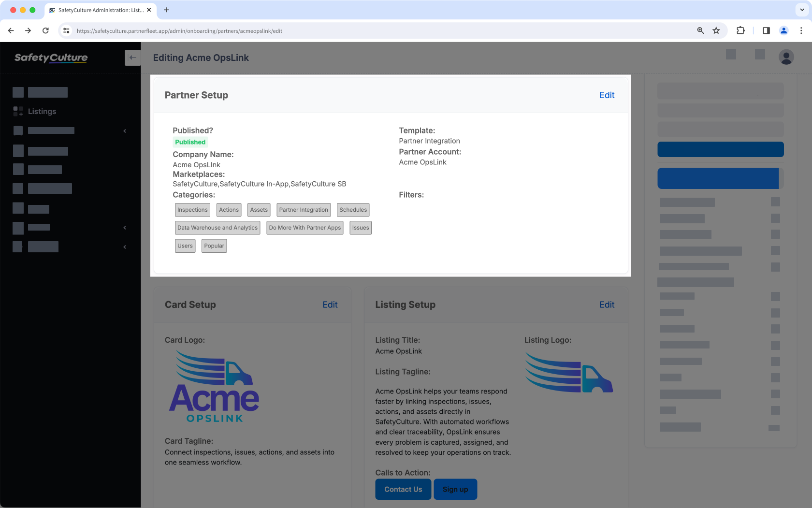Expand the tab search dropdown arrow
Screen dimensions: 812x508
[802, 10]
